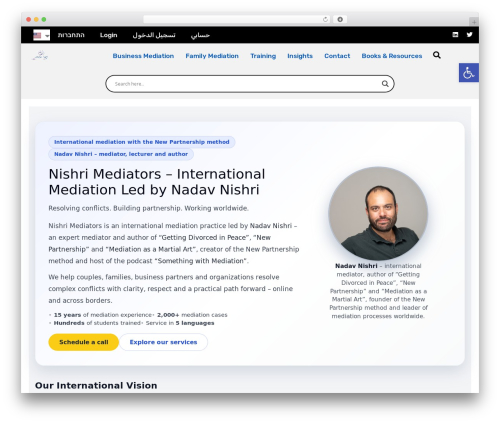Click the Login link in the top bar
This screenshot has width=500, height=423.
109,35
